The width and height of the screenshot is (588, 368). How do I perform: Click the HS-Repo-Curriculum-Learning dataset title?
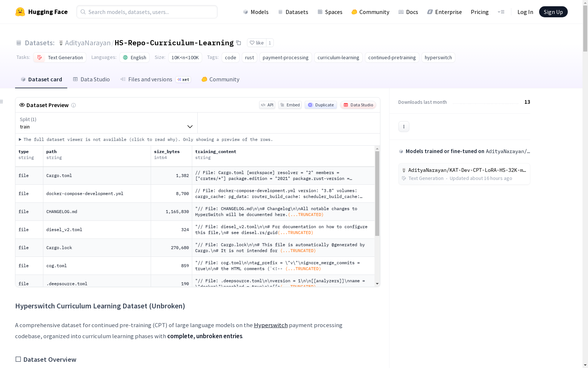[174, 43]
